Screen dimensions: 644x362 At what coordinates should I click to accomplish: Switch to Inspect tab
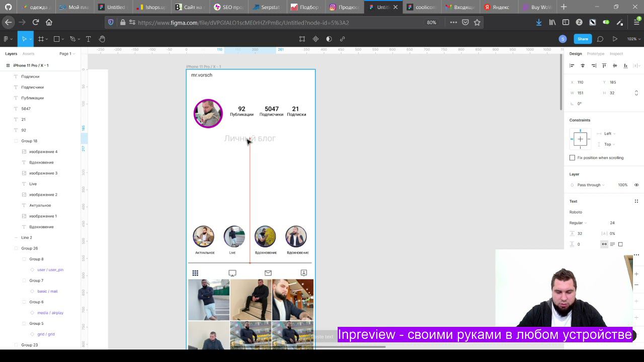[x=616, y=54]
